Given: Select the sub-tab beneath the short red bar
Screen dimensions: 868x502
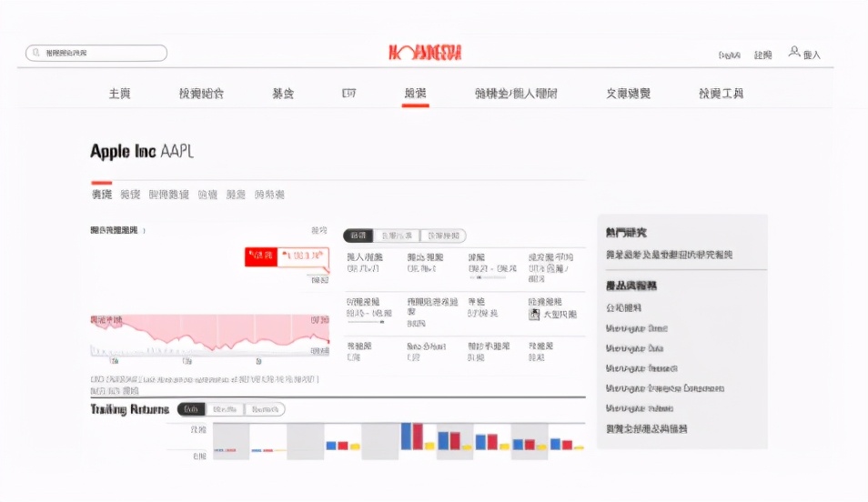Looking at the screenshot, I should tap(102, 195).
